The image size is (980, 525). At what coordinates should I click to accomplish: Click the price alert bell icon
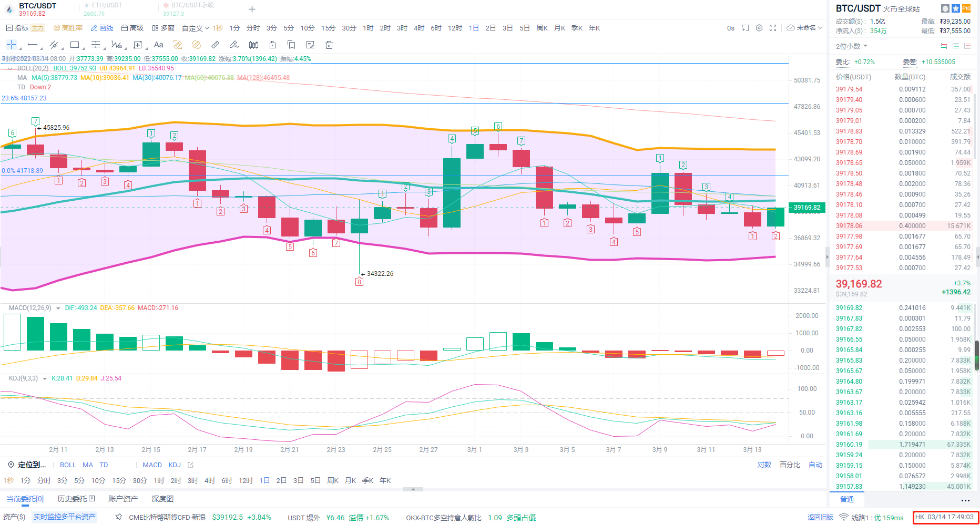coord(945,8)
